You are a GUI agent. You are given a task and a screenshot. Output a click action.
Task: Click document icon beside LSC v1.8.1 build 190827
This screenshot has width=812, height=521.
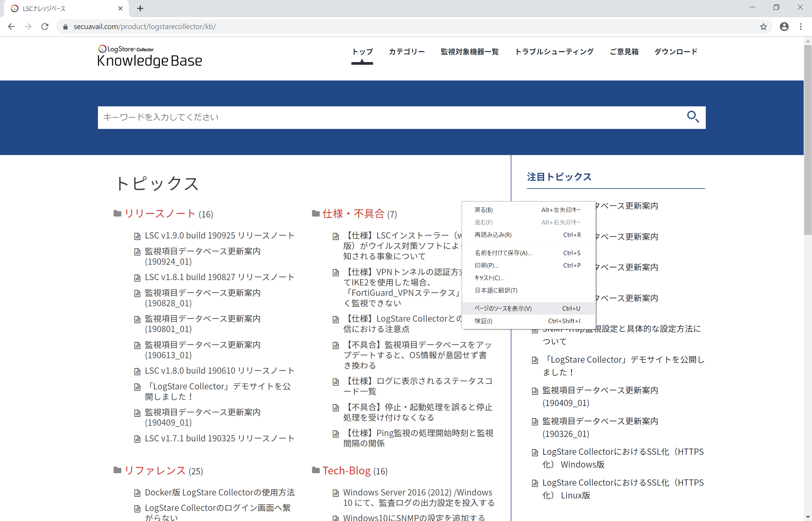[x=137, y=278]
